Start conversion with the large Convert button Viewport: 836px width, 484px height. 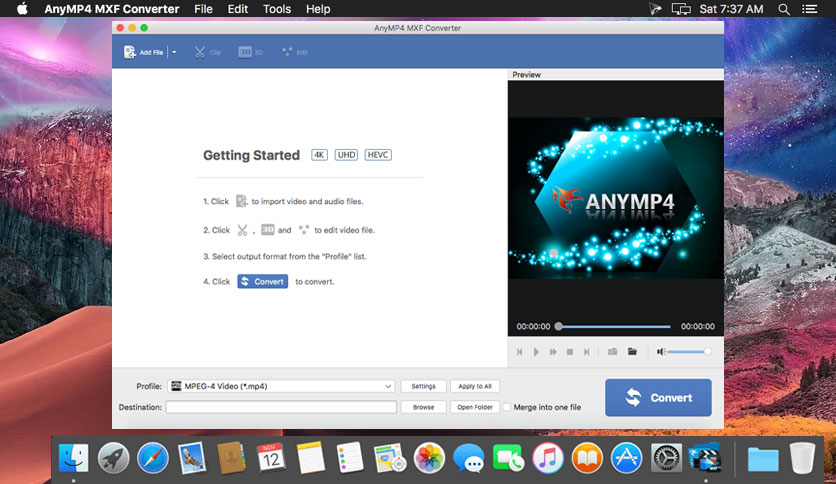pos(658,398)
